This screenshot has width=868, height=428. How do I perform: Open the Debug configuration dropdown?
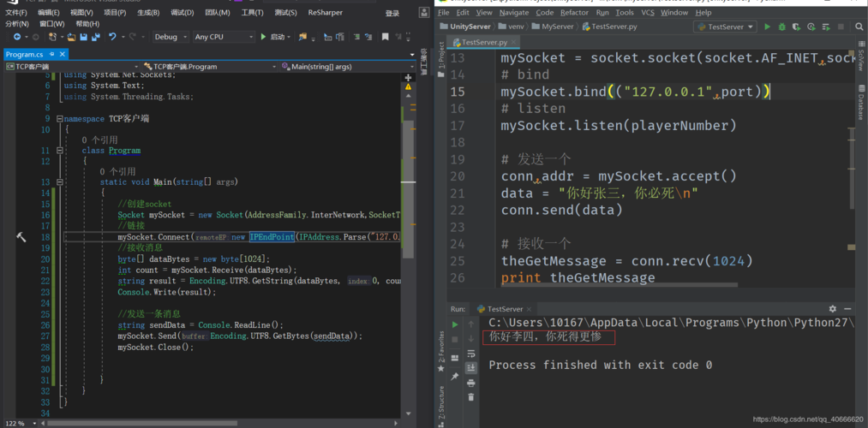171,37
